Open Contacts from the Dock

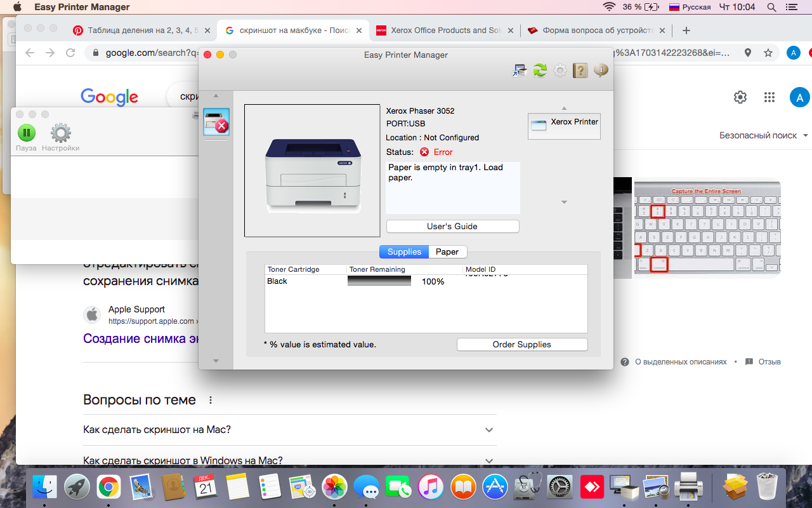[173, 487]
